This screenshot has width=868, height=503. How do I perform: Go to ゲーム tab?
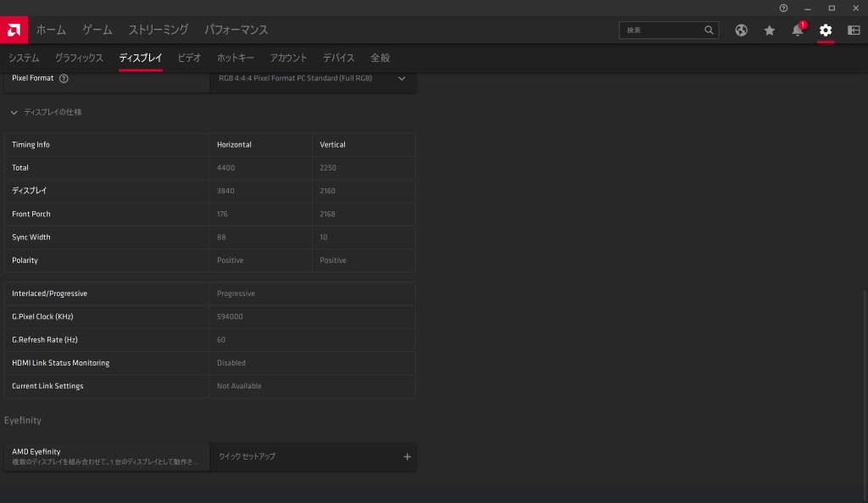point(97,30)
